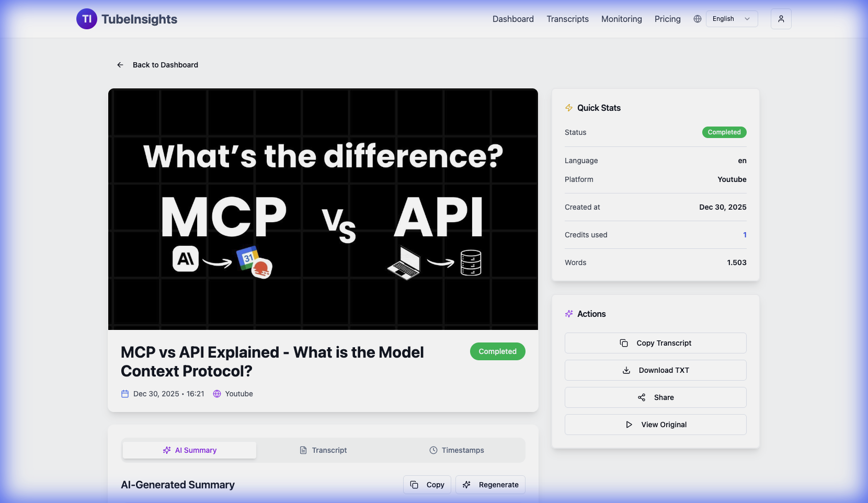
Task: Navigate to Pricing in the navbar
Action: tap(667, 19)
